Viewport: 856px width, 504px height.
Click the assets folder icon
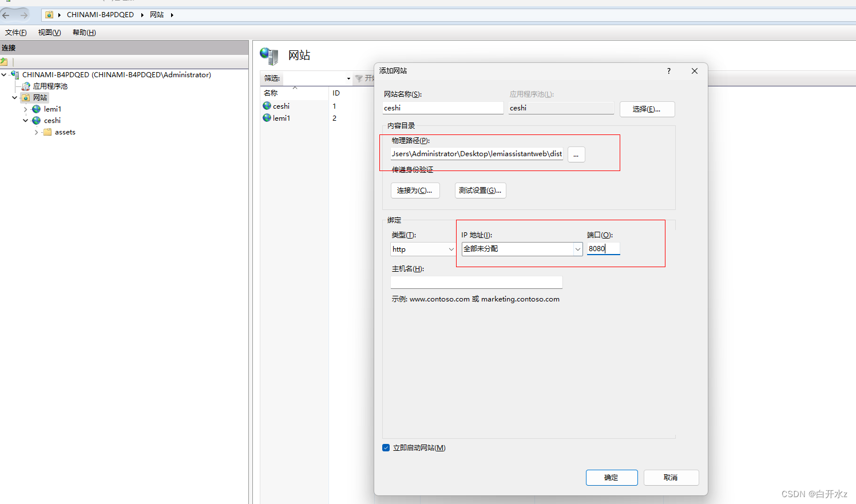click(x=47, y=132)
